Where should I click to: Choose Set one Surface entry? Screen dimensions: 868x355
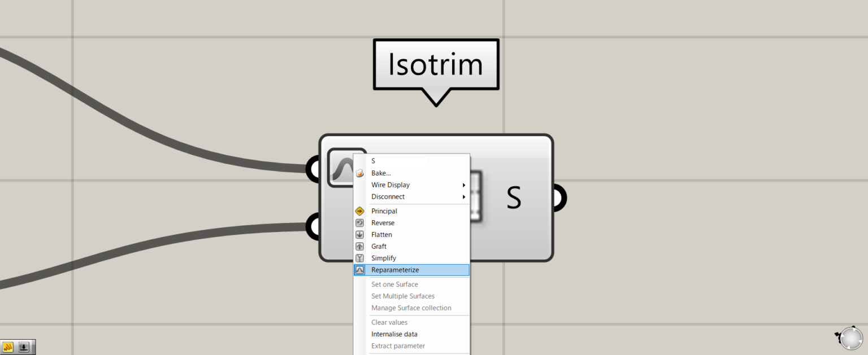click(x=394, y=284)
